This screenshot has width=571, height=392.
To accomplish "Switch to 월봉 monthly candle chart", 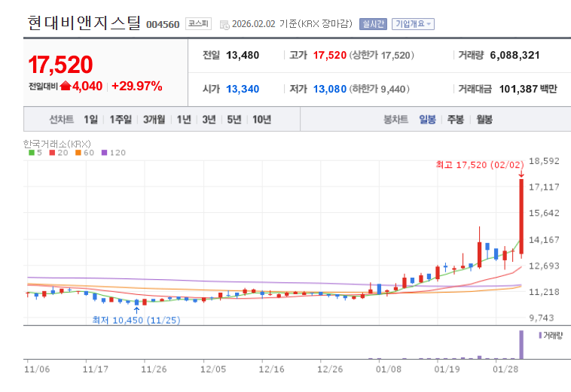I will (x=484, y=120).
